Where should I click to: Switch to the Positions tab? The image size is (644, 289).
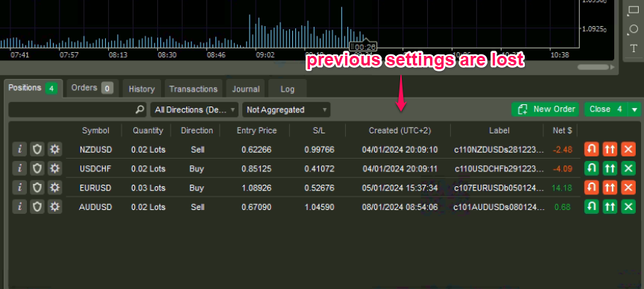tap(34, 88)
